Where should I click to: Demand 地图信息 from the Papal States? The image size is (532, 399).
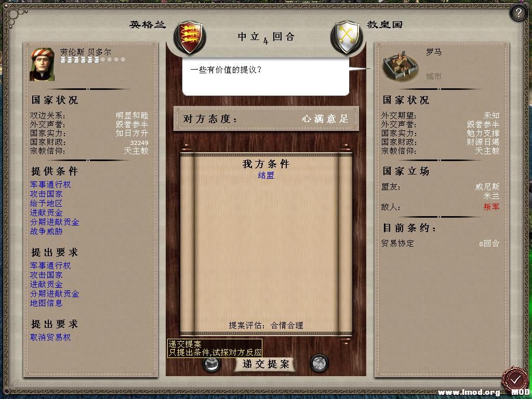pos(46,303)
